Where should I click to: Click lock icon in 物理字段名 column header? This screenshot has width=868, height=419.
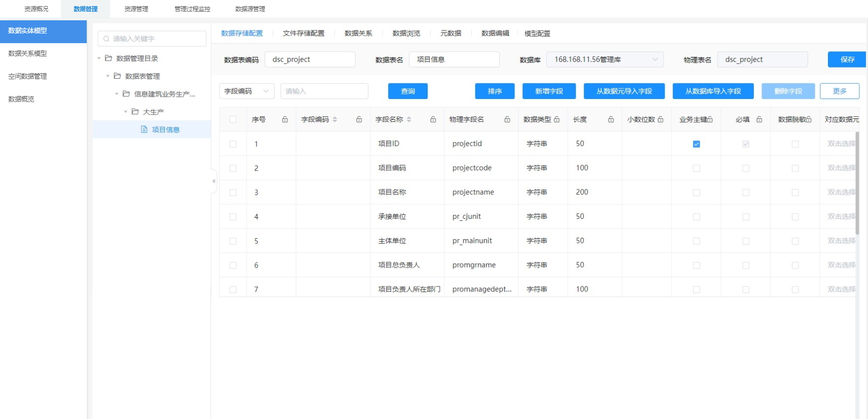[x=507, y=119]
